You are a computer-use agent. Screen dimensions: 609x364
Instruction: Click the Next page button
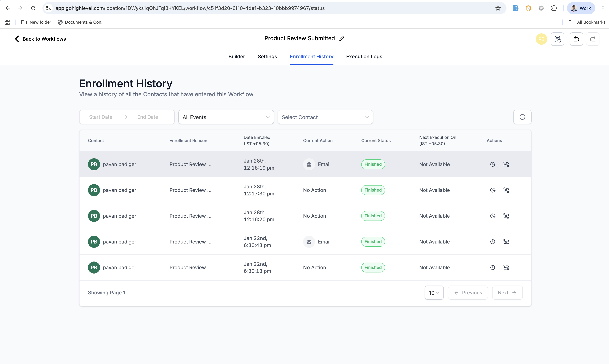click(x=507, y=293)
